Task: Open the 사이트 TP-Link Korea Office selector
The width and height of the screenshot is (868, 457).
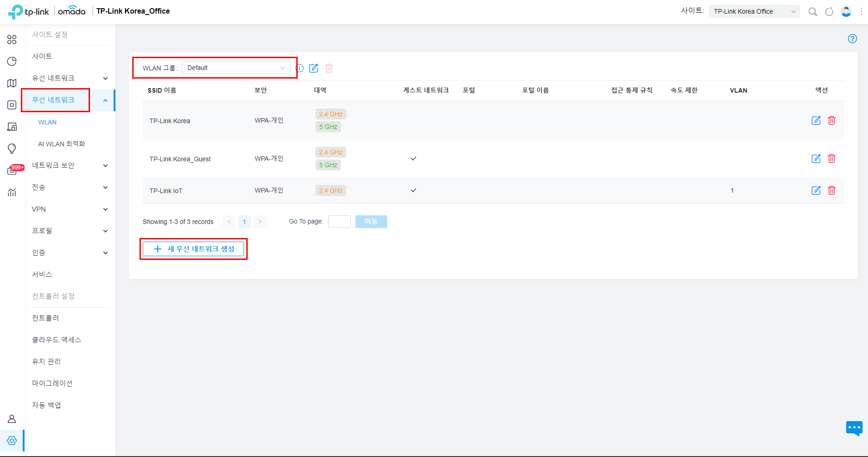Action: (754, 11)
